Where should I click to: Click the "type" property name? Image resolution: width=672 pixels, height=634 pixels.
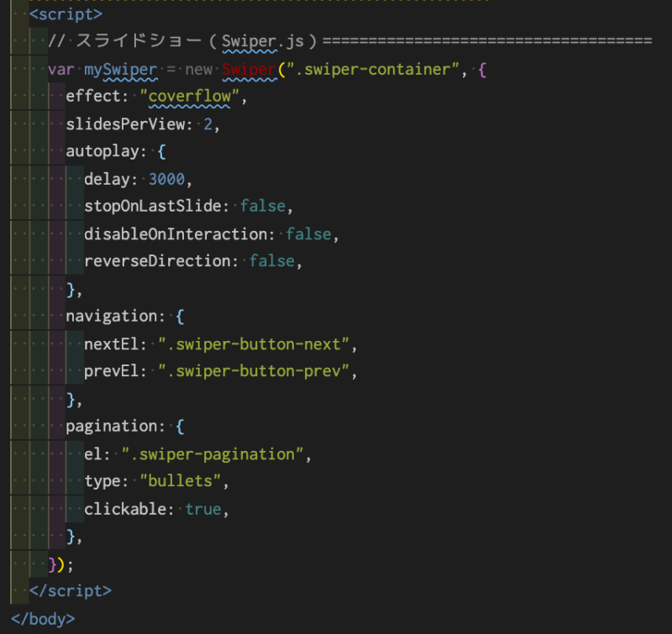[x=102, y=481]
